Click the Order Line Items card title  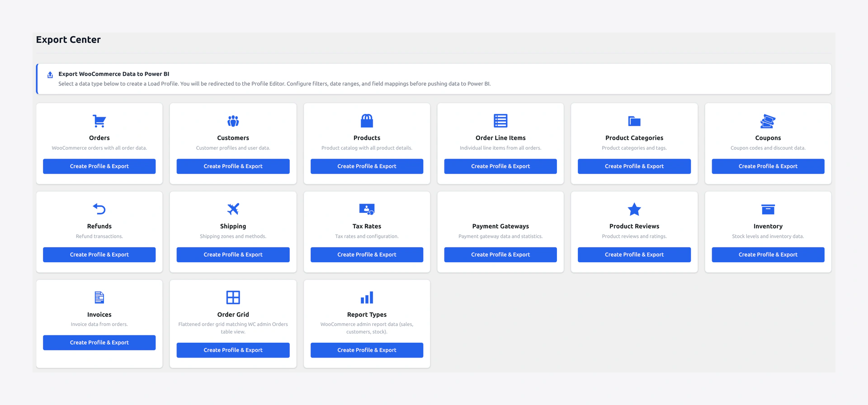[x=500, y=138]
